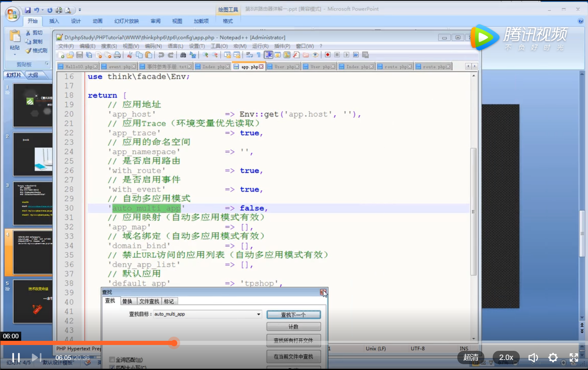Click the Notepad++ Find binoculars icon
588x370 pixels.
(x=183, y=55)
